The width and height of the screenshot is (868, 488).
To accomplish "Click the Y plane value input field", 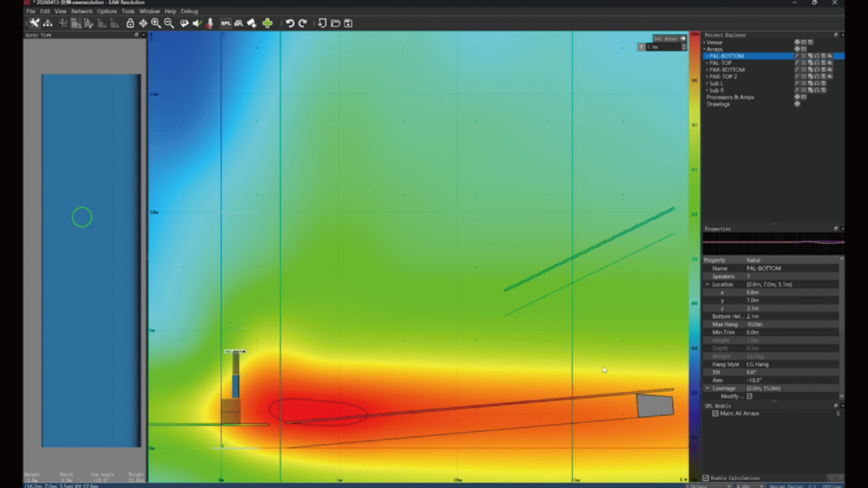I will [x=664, y=47].
